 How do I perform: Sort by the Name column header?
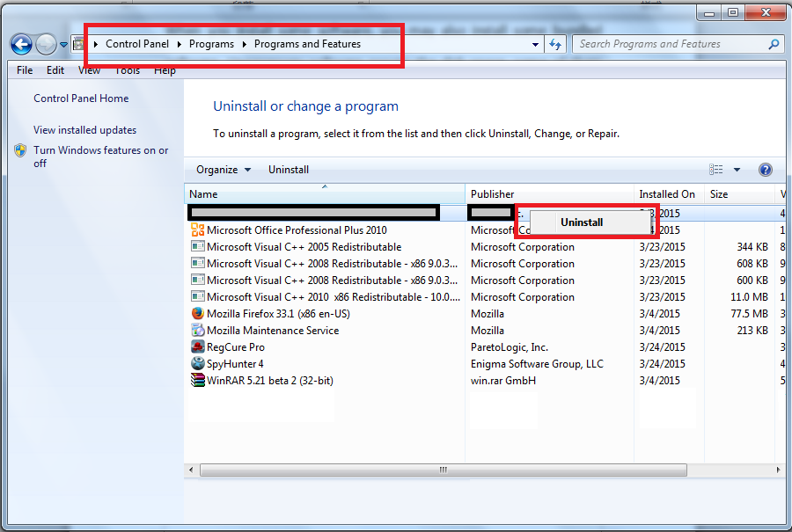coord(325,193)
